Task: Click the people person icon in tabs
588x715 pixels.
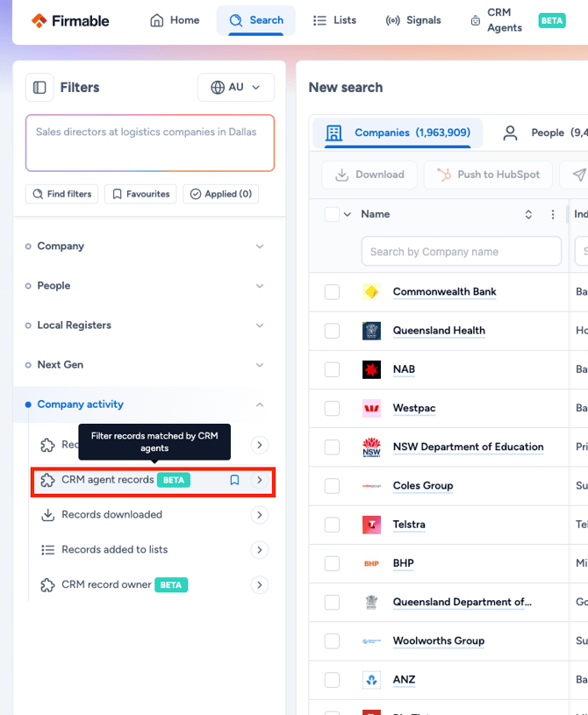Action: click(x=510, y=133)
